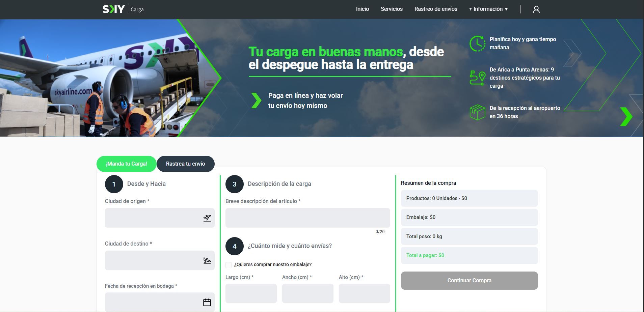Enable the '¿Quieres comprar nuestro embalaje?' checkbox
This screenshot has width=644, height=312.
[x=228, y=264]
